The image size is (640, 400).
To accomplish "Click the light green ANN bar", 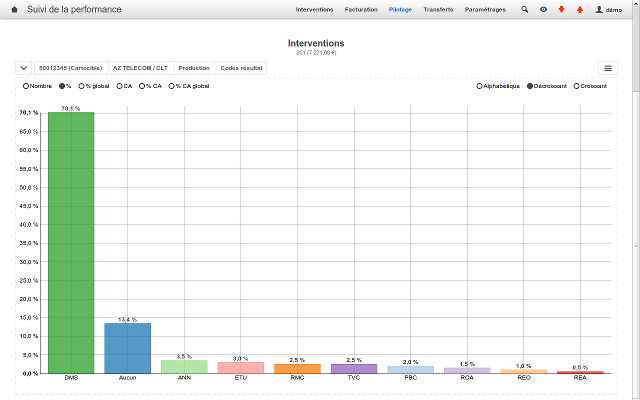I will [x=184, y=367].
